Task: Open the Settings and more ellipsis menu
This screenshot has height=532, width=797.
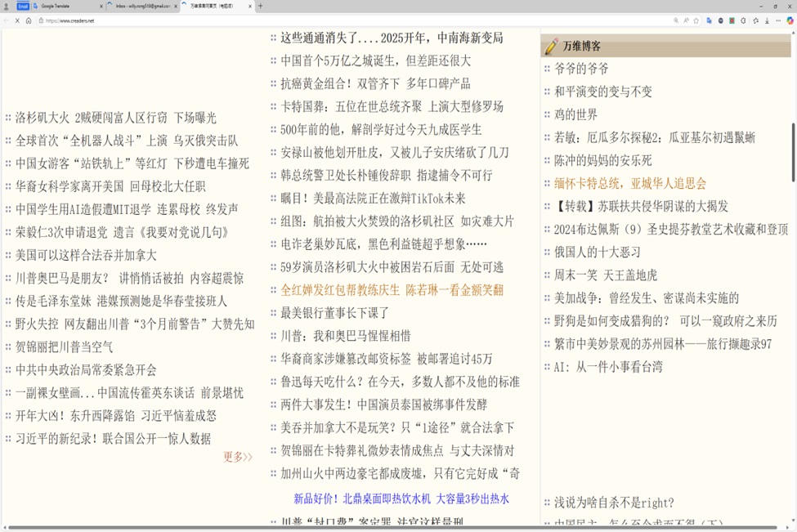Action: click(x=778, y=20)
